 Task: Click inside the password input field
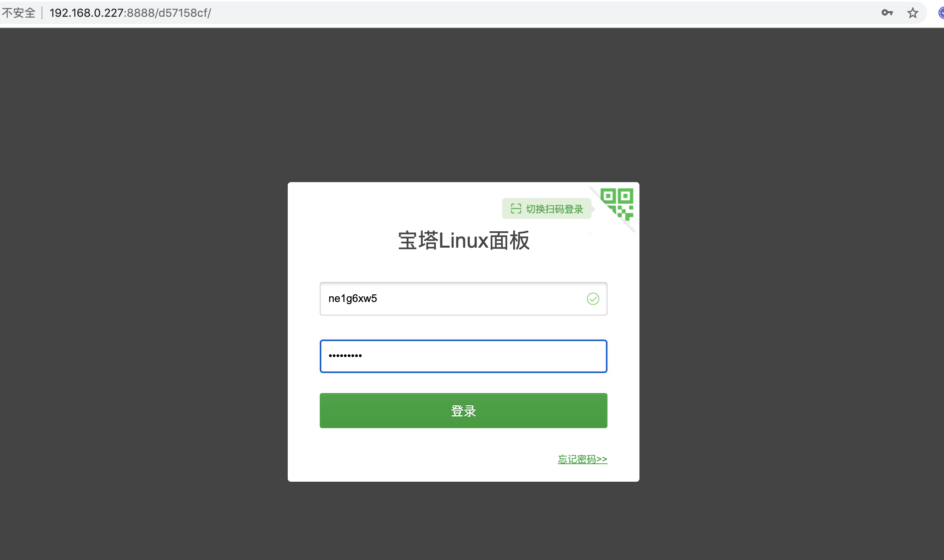480,356
